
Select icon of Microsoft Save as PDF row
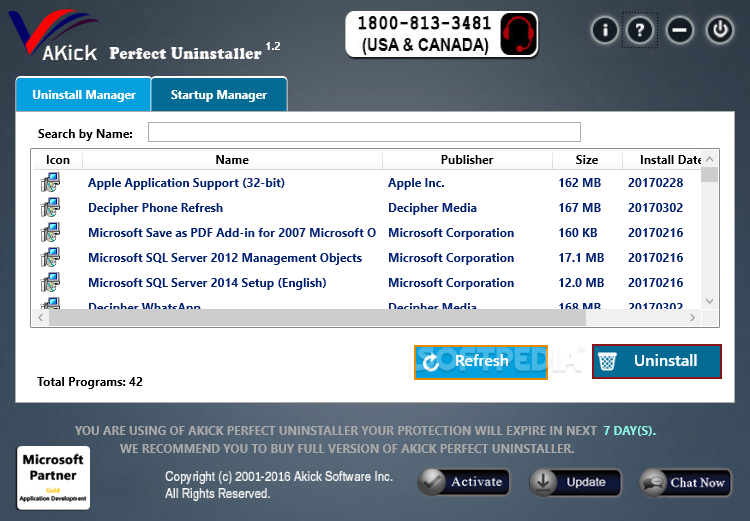pyautogui.click(x=51, y=233)
